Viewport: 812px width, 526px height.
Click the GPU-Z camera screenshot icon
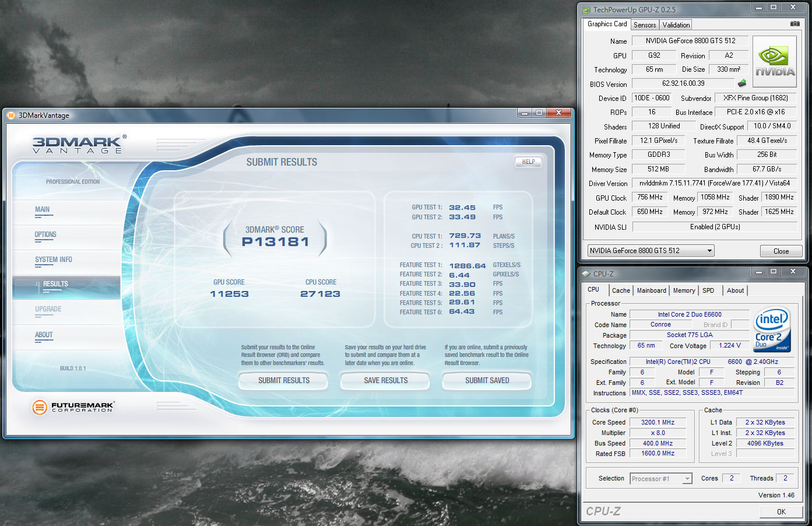[795, 24]
